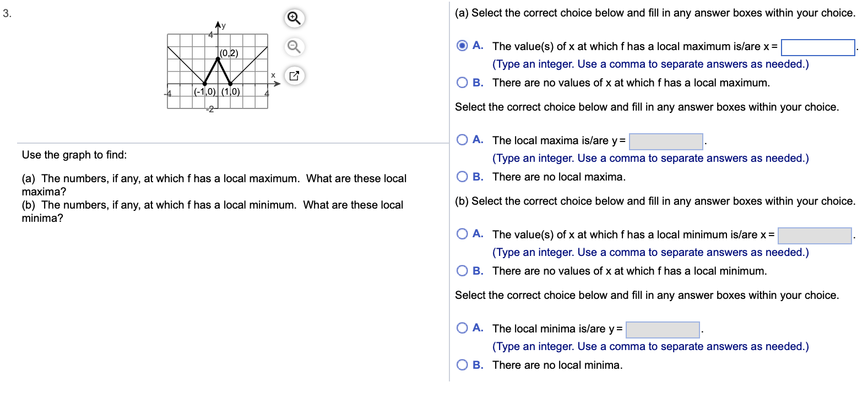This screenshot has width=868, height=404.
Task: Select choice A for values where f has local minimum
Action: [x=462, y=234]
